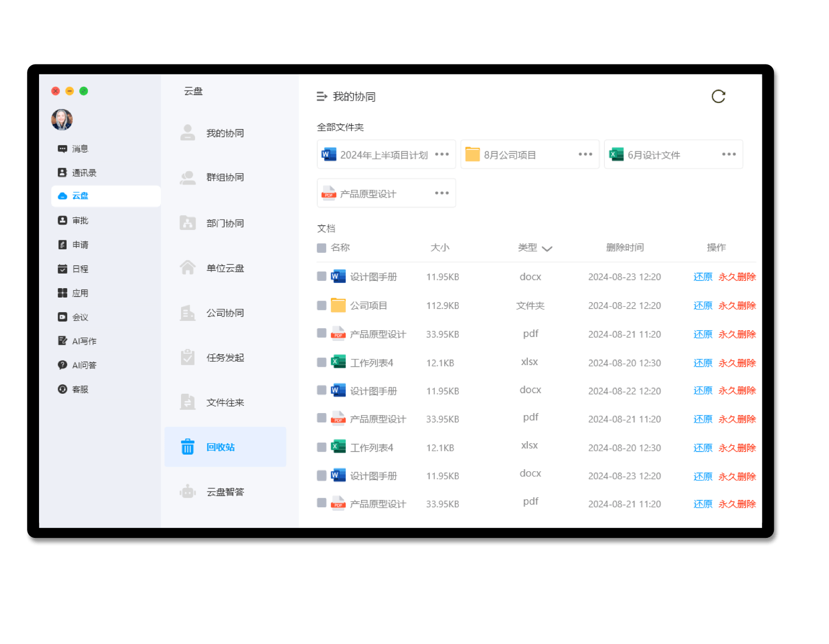Check the box for last 设计图手册 row
This screenshot has height=644, width=829.
pos(321,475)
